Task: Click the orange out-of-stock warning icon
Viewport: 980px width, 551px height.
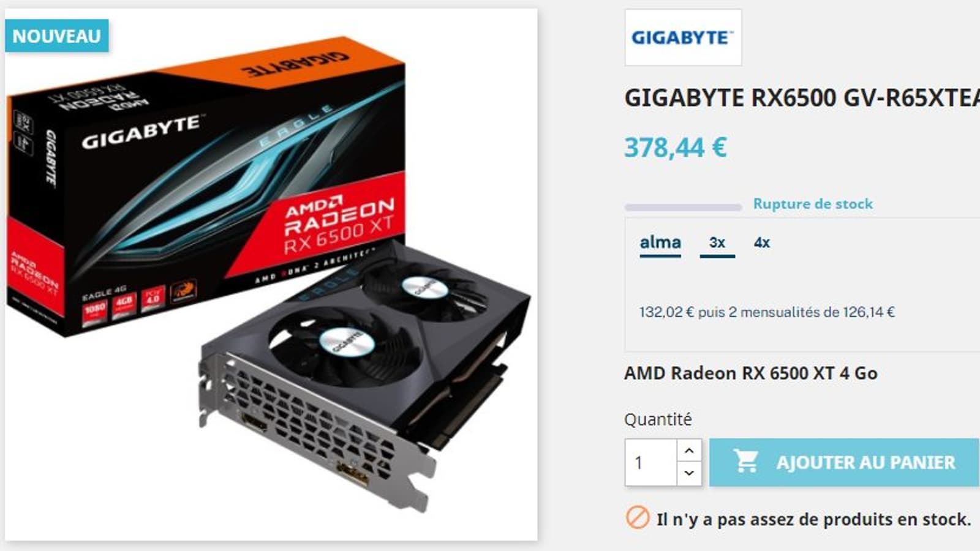Action: click(637, 518)
